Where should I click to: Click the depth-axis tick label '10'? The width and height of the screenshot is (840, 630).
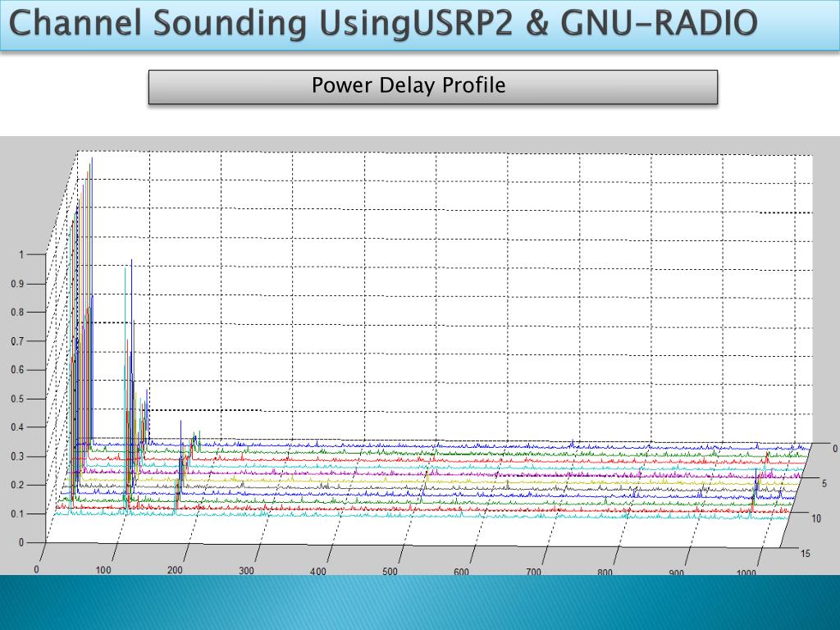[816, 518]
